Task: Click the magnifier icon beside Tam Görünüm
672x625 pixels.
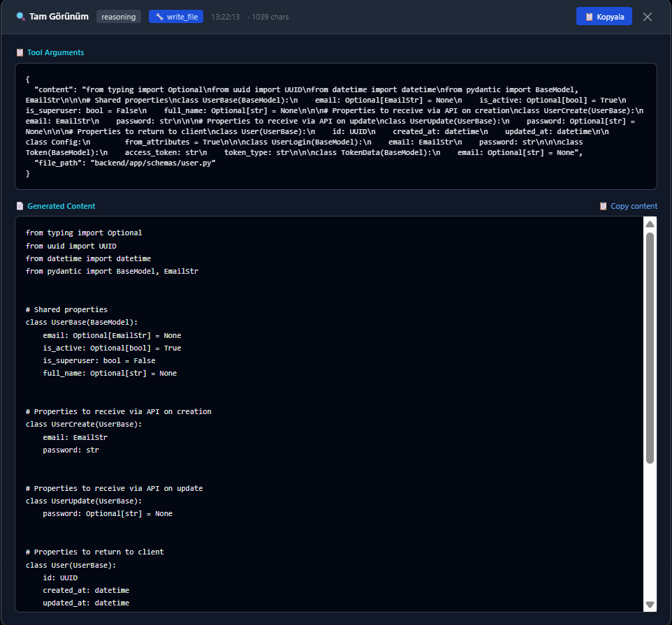Action: click(20, 17)
